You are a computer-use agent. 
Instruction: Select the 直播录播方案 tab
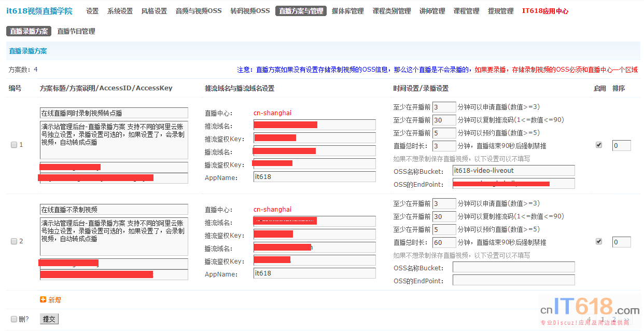[x=29, y=31]
